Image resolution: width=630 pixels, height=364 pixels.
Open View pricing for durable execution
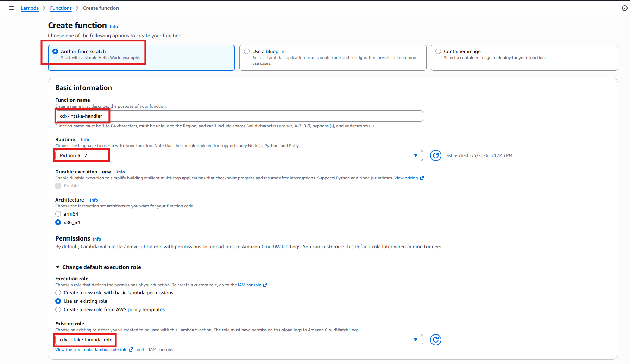point(406,178)
